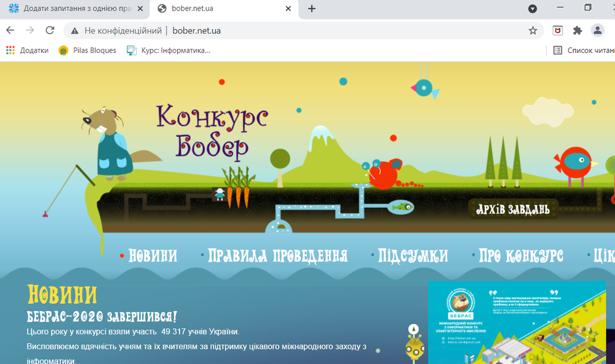Restore down the Chrome window
The height and width of the screenshot is (364, 615).
click(588, 8)
